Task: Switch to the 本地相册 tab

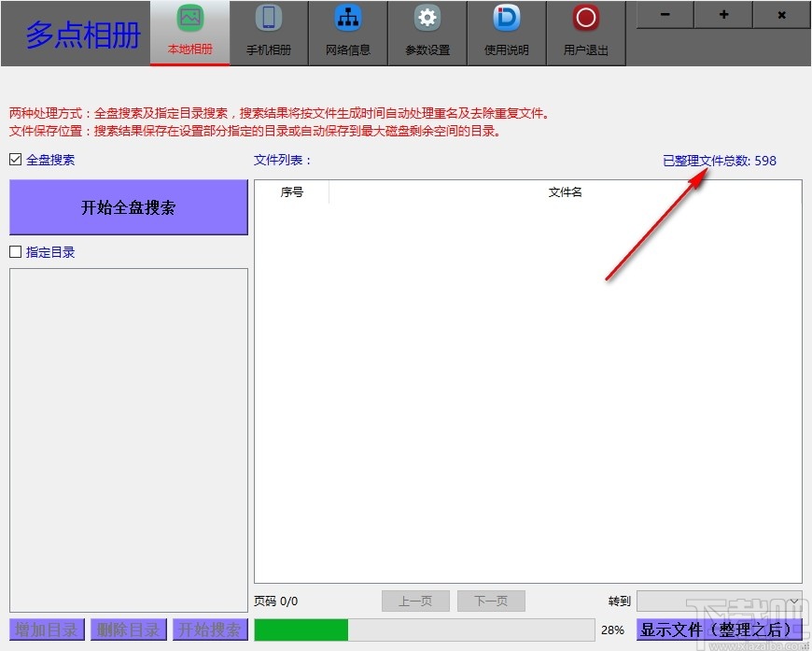Action: [x=189, y=32]
